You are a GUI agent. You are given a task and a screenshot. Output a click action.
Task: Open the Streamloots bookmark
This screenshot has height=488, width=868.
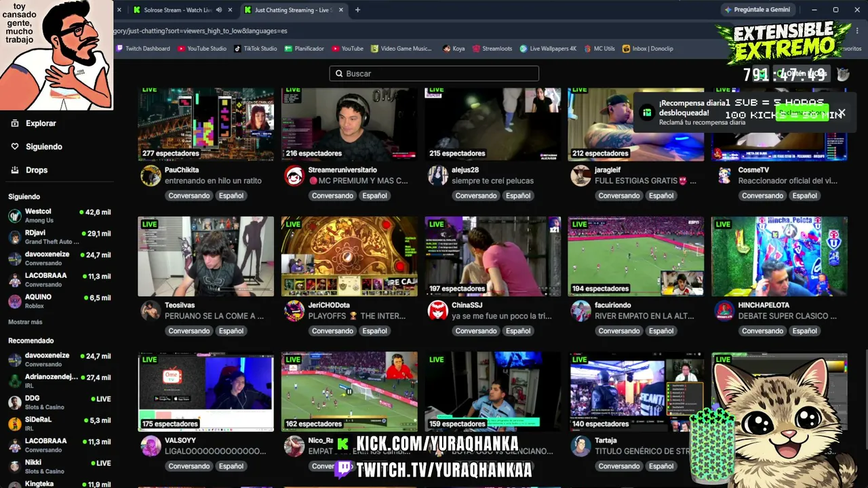tap(492, 49)
